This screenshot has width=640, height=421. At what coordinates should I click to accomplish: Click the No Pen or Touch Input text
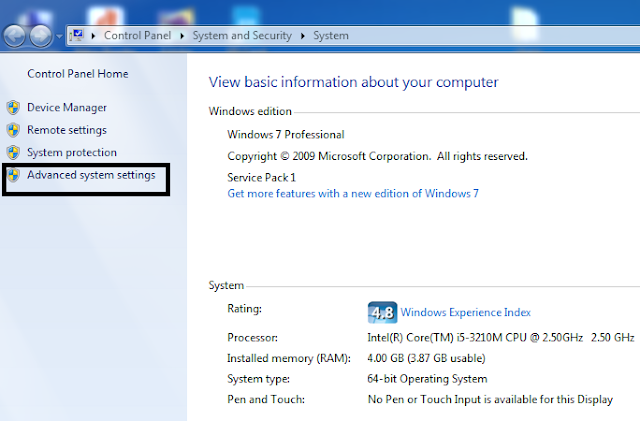(x=490, y=399)
